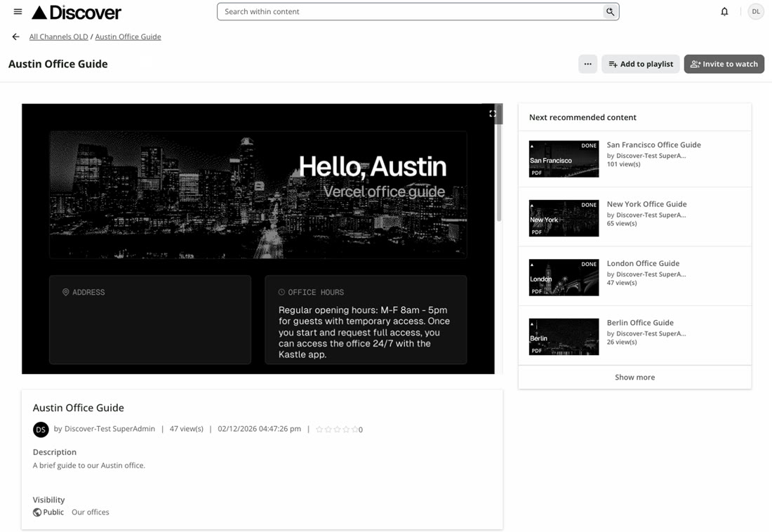The height and width of the screenshot is (532, 772).
Task: Click the Our offices channel tag
Action: point(91,512)
